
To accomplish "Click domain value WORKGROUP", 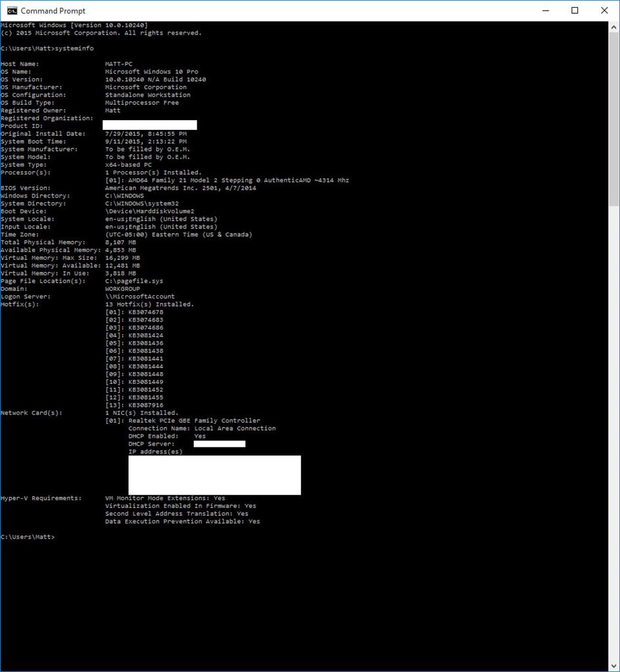I will 123,289.
